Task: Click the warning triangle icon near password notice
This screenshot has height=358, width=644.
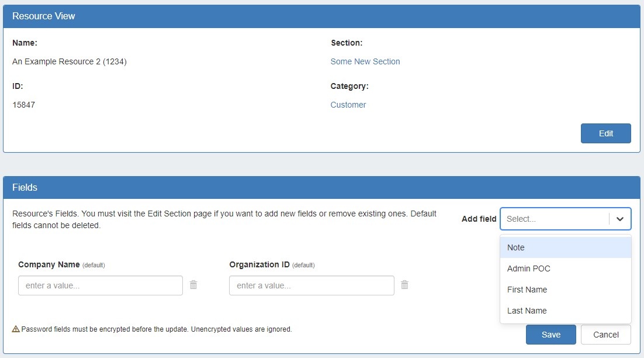Action: click(16, 329)
